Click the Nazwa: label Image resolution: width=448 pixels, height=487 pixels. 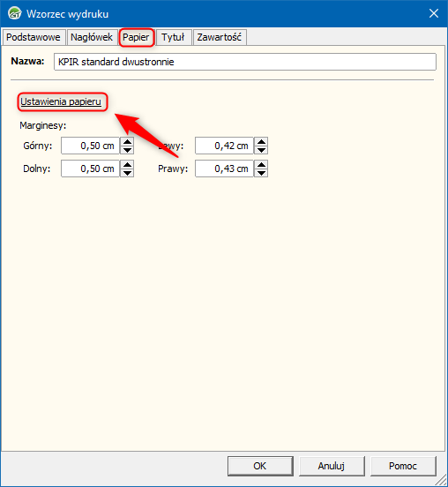(27, 61)
